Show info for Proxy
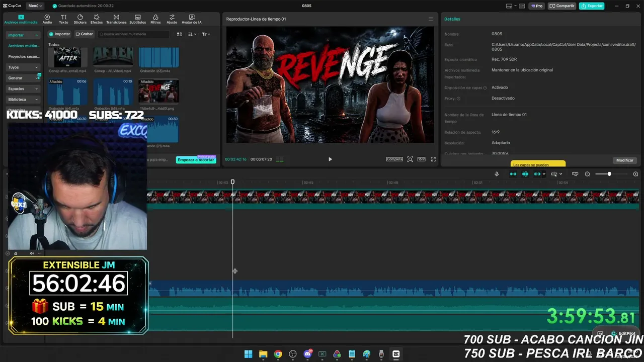The width and height of the screenshot is (644, 362). click(x=458, y=99)
